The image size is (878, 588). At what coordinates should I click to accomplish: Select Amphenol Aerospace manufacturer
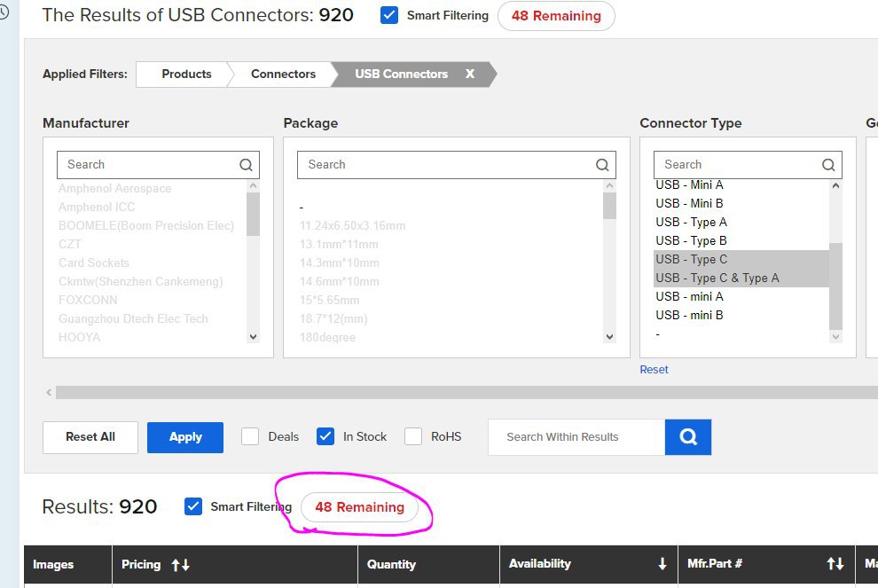(114, 189)
